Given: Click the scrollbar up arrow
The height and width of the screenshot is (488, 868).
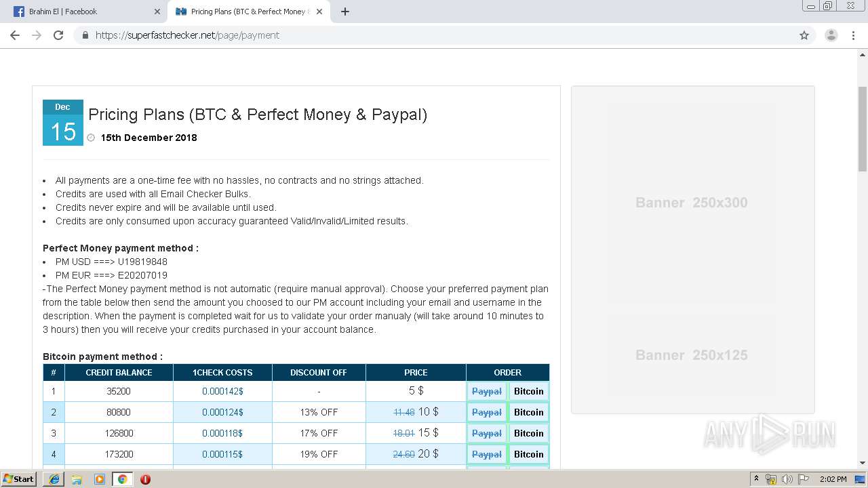Looking at the screenshot, I should (x=863, y=54).
